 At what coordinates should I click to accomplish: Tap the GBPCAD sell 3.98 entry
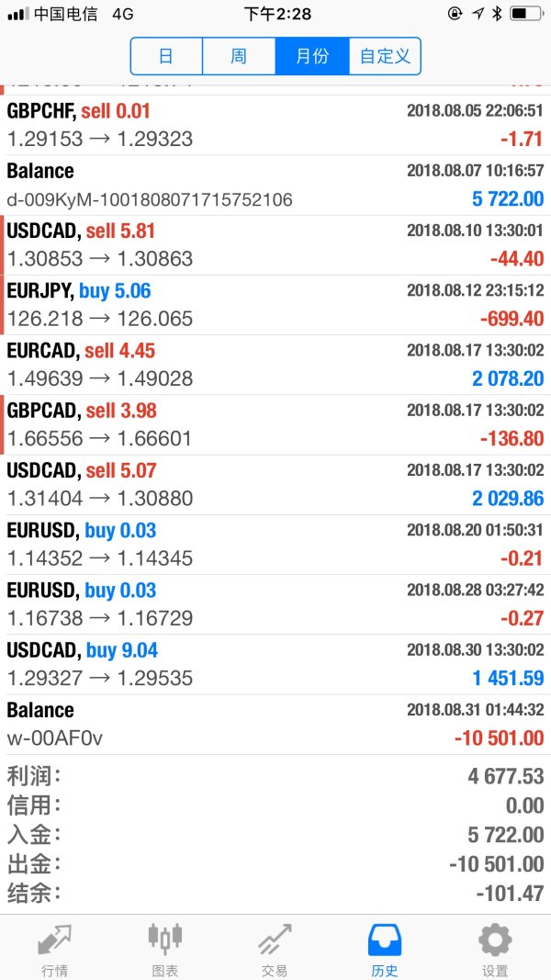[x=275, y=424]
